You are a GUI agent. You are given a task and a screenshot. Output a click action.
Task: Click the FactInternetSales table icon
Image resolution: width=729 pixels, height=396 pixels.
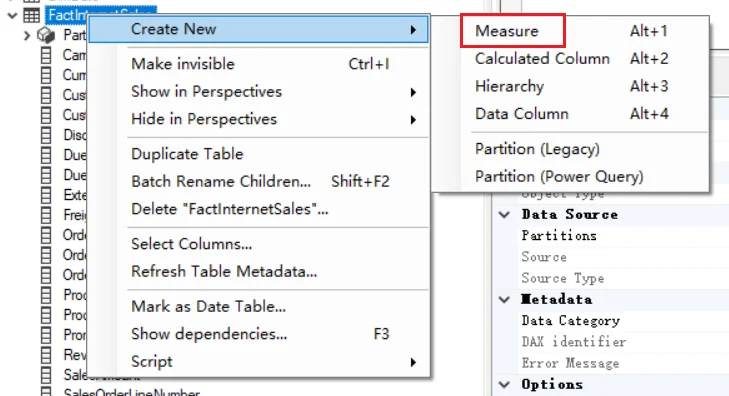pos(31,15)
